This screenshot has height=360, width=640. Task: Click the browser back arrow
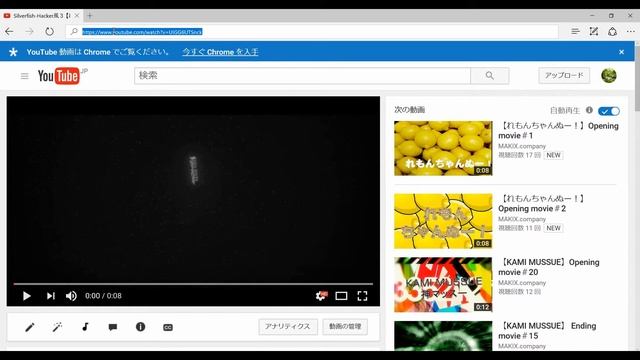point(9,31)
